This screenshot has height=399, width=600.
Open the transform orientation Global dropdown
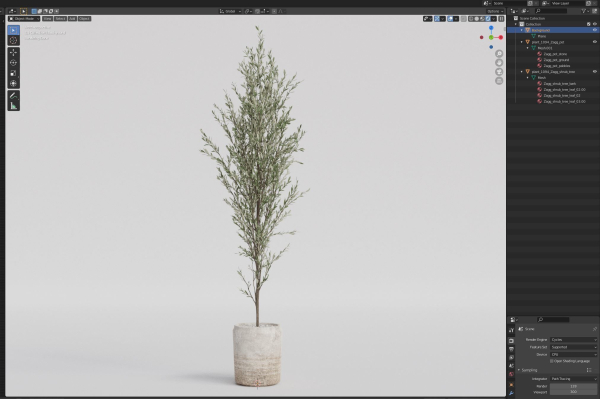point(230,11)
